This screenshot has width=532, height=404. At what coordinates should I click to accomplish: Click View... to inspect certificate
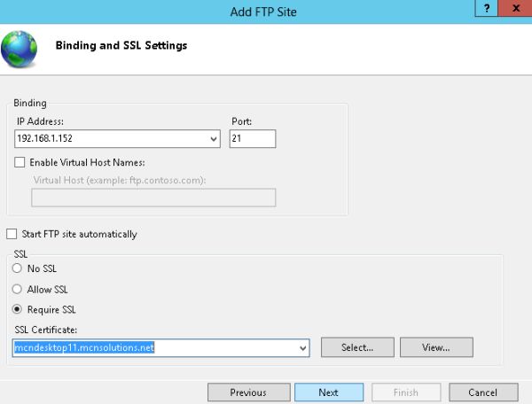click(436, 347)
